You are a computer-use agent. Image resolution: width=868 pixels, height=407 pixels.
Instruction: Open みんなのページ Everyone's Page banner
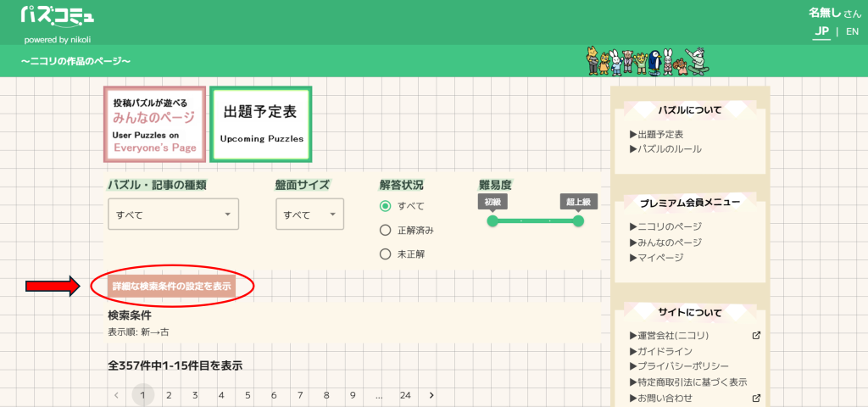click(155, 124)
